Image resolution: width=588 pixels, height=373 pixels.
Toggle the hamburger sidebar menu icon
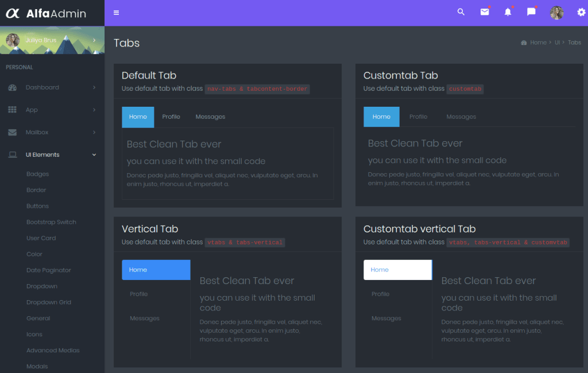coord(116,13)
